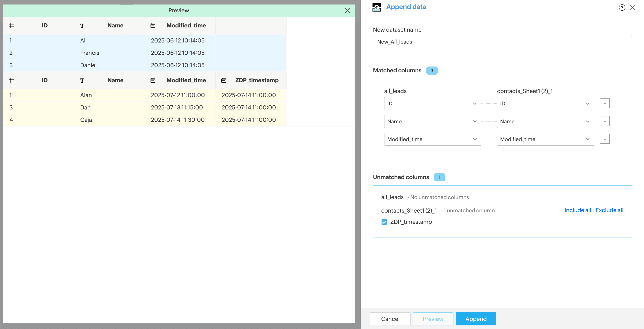Click Include all link
The image size is (644, 329).
(577, 210)
